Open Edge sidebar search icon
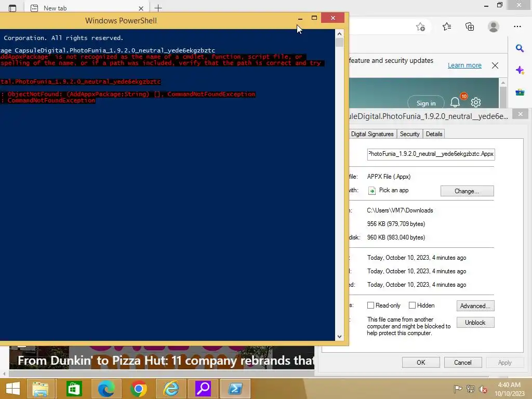Screen dimensions: 532x399 [520, 48]
